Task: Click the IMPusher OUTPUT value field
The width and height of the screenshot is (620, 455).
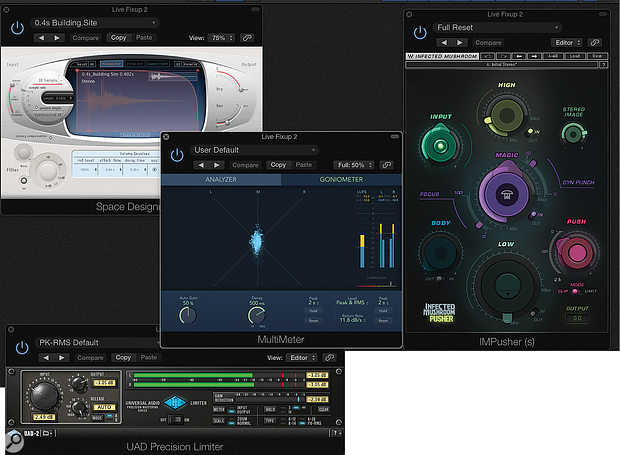Action: pyautogui.click(x=578, y=318)
